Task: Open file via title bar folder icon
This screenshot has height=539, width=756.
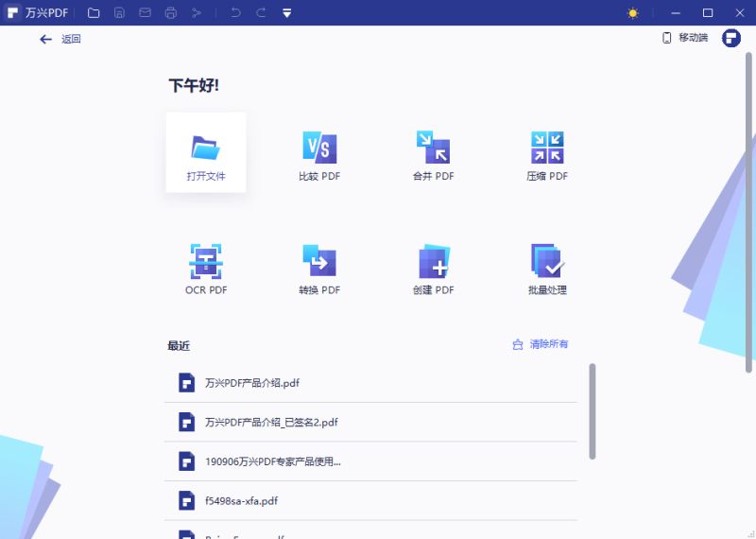Action: click(x=94, y=13)
